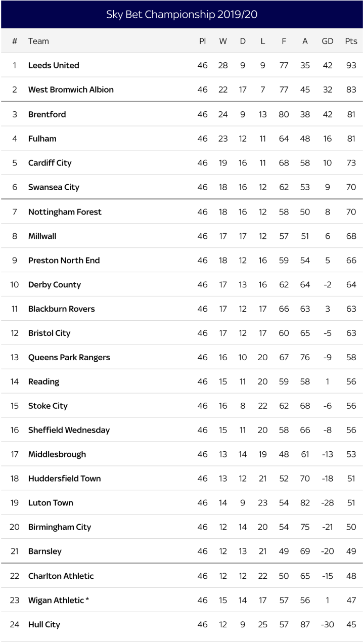Select Sheffield Wednesday in the standings
The image size is (364, 642).
[69, 431]
